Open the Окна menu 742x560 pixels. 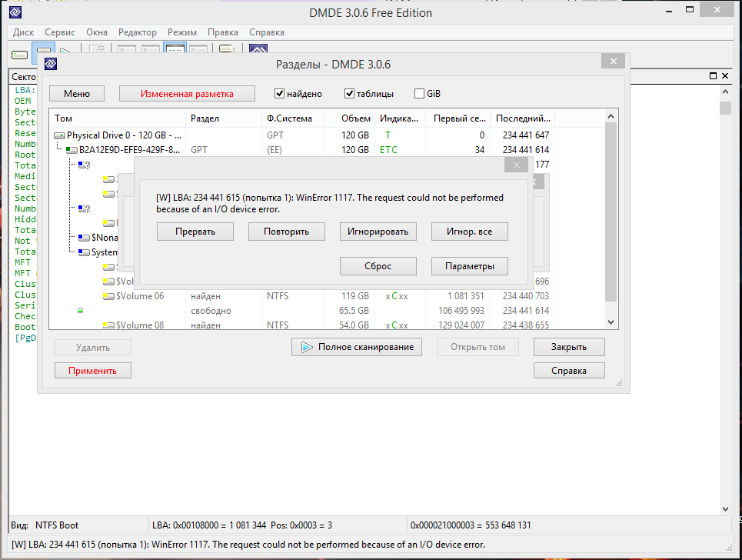(x=97, y=32)
